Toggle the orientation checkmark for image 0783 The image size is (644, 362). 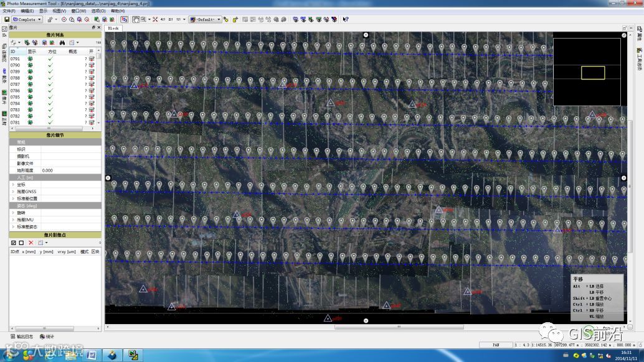50,110
